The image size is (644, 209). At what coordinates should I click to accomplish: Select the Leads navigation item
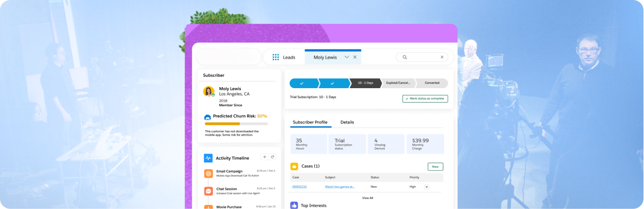[x=289, y=58]
